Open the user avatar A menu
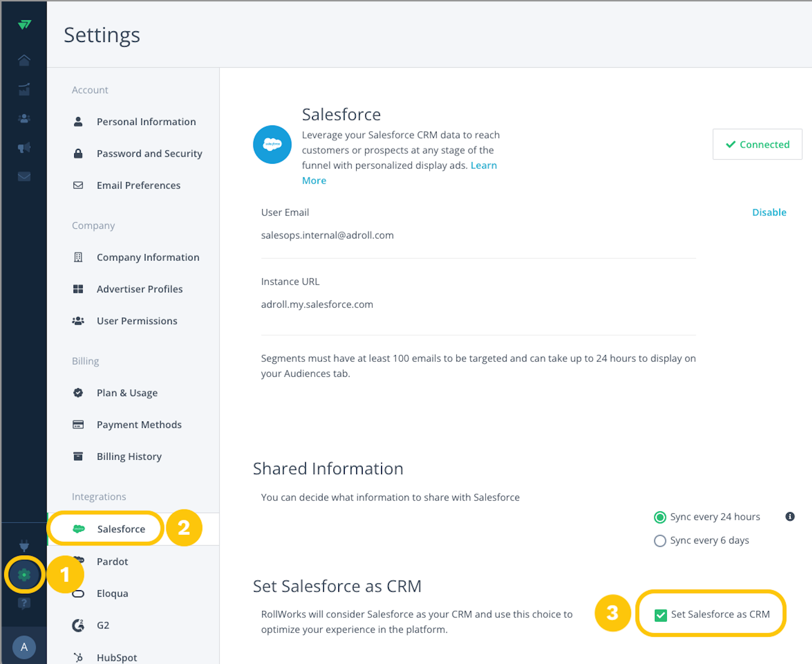Viewport: 812px width, 664px height. point(24,647)
